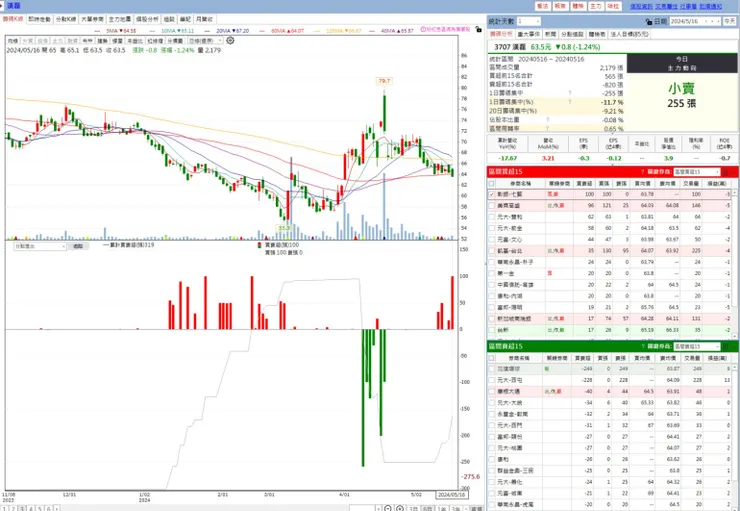
Task: Open the chart settings gear icon
Action: [x=230, y=41]
